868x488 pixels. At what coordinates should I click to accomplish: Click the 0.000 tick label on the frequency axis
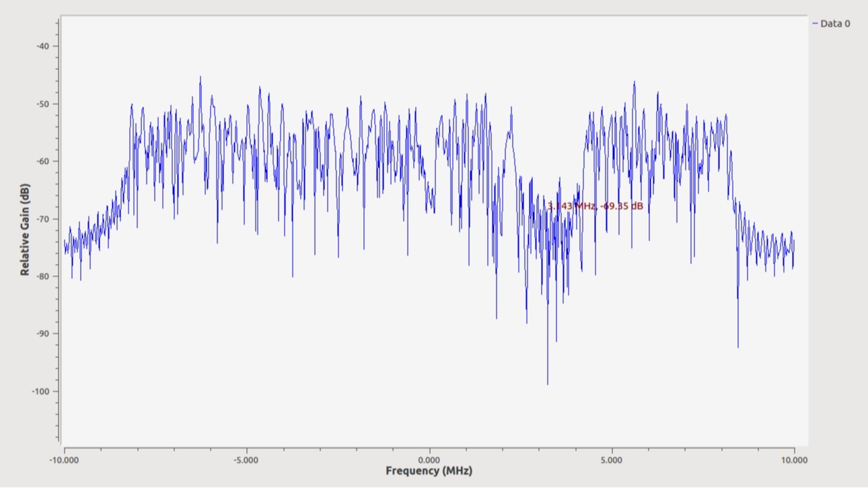click(x=429, y=460)
